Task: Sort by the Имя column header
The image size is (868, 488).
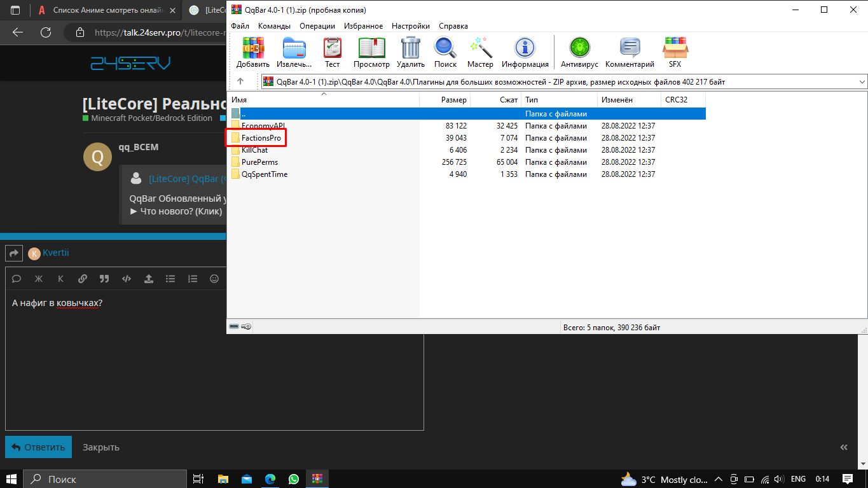Action: 323,100
